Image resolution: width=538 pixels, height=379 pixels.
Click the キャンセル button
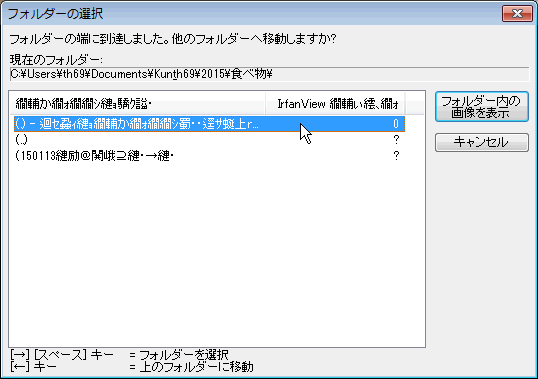pos(482,142)
